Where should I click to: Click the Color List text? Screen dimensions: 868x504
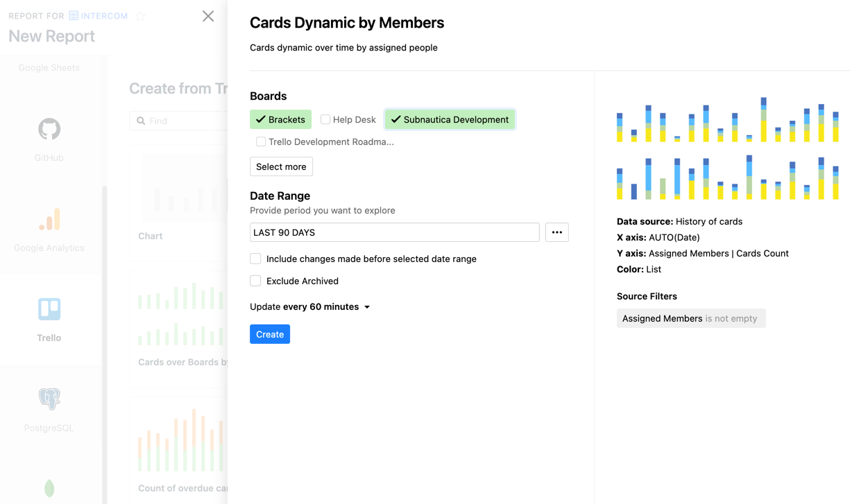[x=639, y=269]
